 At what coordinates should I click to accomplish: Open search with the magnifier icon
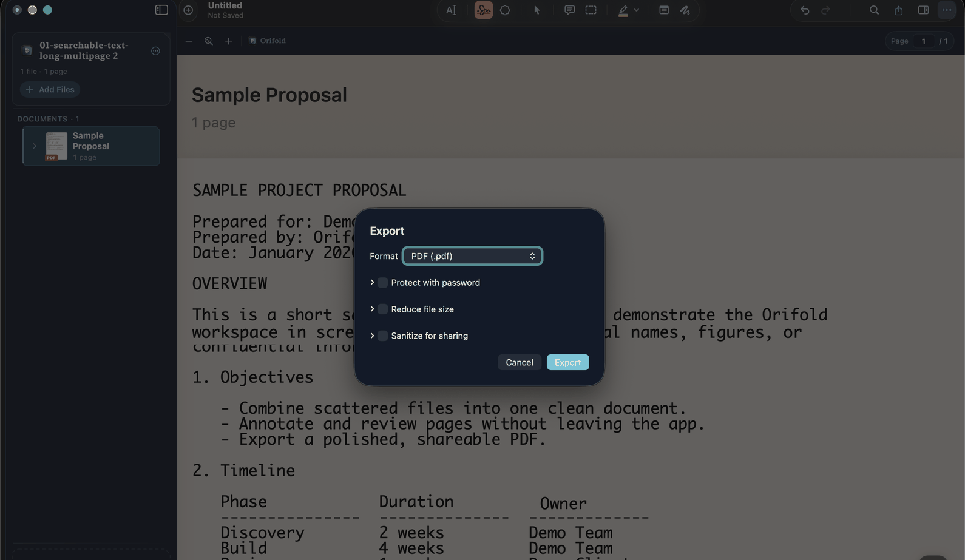(x=874, y=10)
